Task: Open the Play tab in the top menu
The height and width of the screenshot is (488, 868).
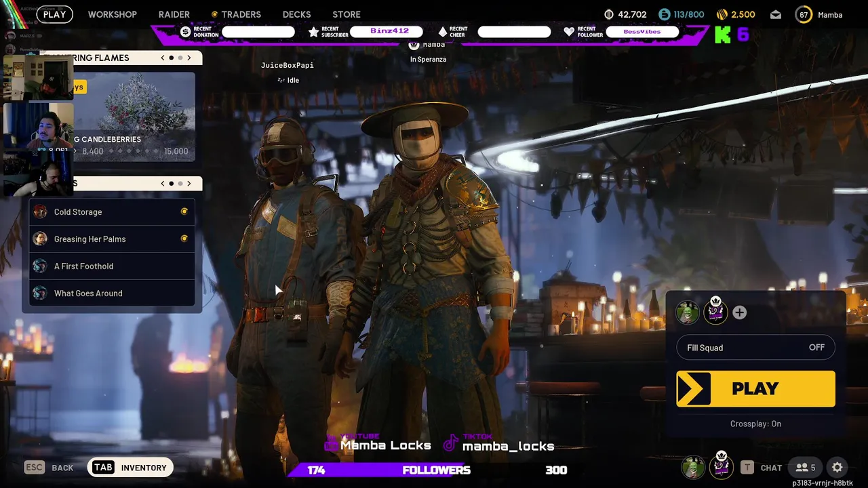Action: [x=55, y=14]
